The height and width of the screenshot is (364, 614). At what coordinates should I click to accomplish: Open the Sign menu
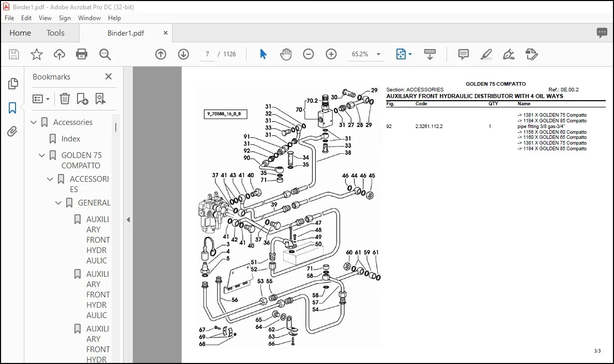[x=65, y=18]
